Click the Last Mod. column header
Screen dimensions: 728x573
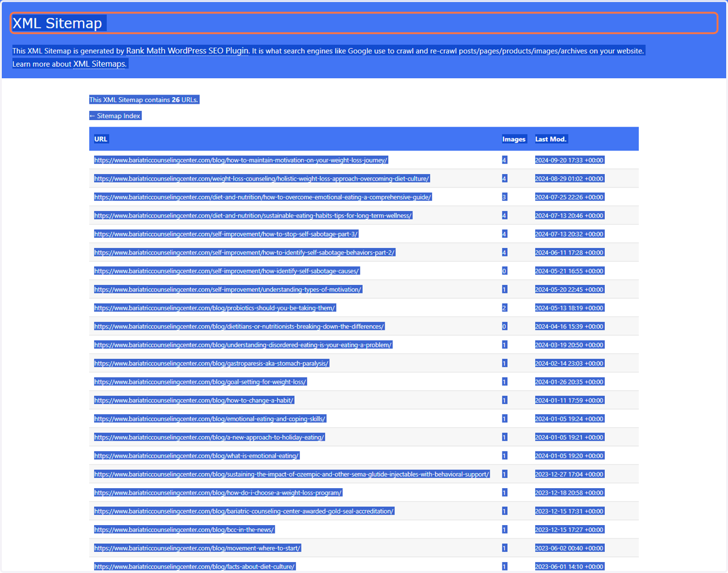point(551,139)
